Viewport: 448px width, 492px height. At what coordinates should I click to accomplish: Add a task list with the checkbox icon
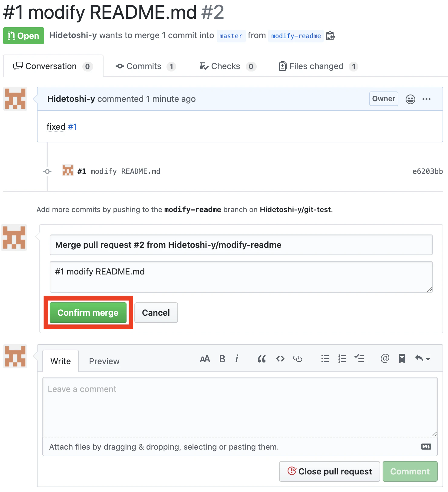(359, 359)
